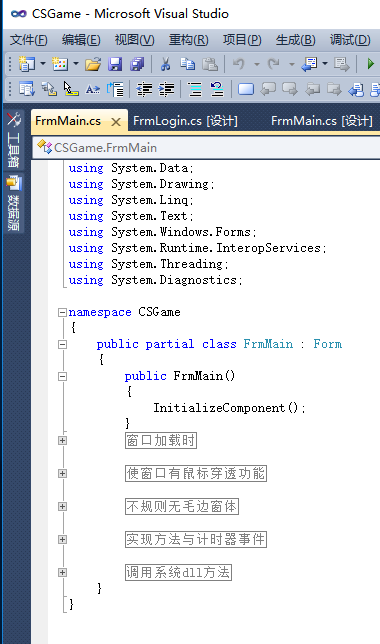Expand the 调用系统dll方法 region
The width and height of the screenshot is (380, 644).
[x=62, y=572]
